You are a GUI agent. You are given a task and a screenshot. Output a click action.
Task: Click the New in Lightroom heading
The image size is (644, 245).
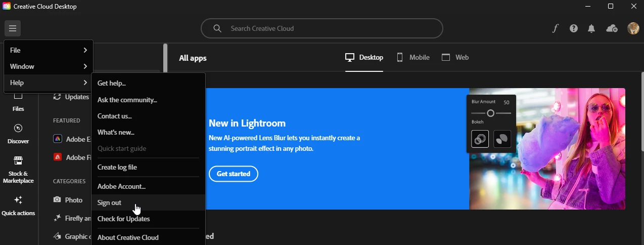click(x=247, y=123)
